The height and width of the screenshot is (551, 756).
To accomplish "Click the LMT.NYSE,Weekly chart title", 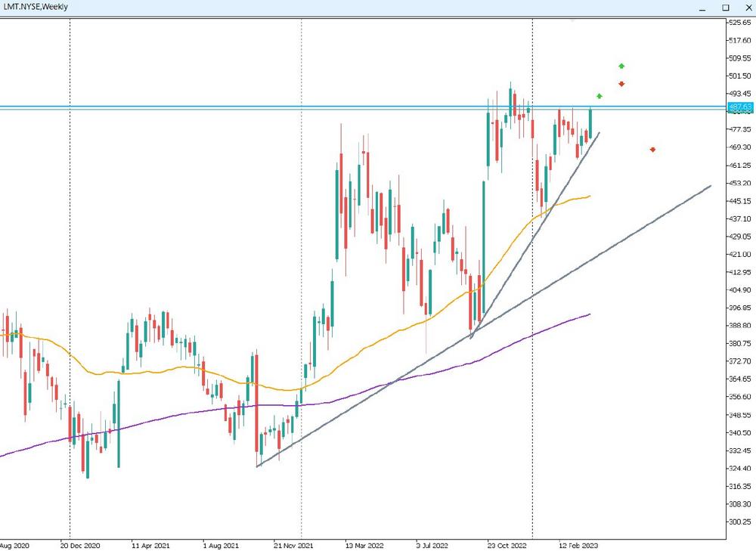I will click(35, 7).
